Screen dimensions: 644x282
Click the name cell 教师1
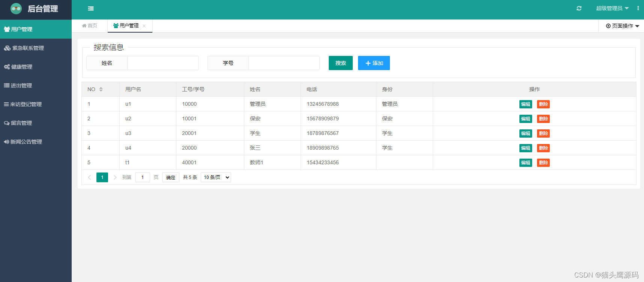[257, 162]
